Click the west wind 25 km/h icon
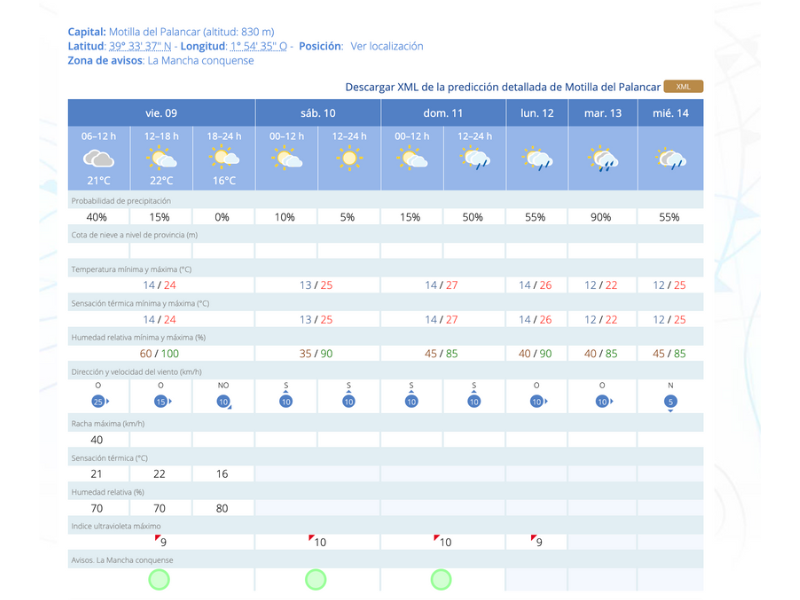The width and height of the screenshot is (800, 600). [98, 401]
